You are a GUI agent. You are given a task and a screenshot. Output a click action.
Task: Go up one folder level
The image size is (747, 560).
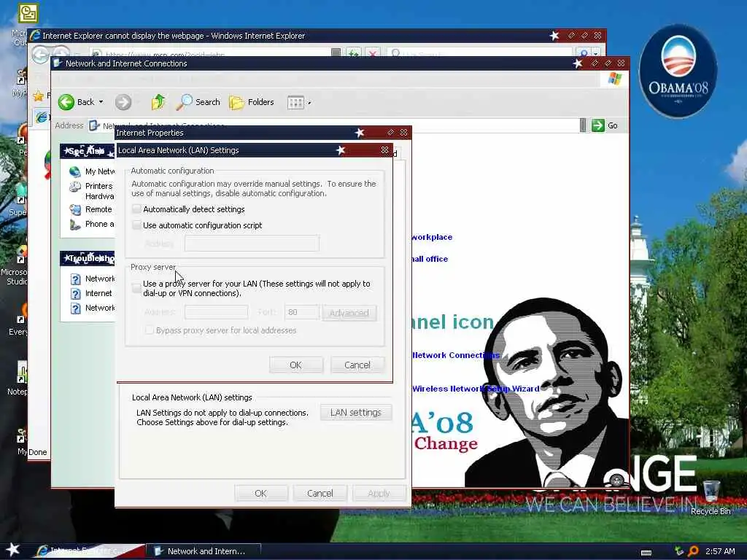coord(158,102)
